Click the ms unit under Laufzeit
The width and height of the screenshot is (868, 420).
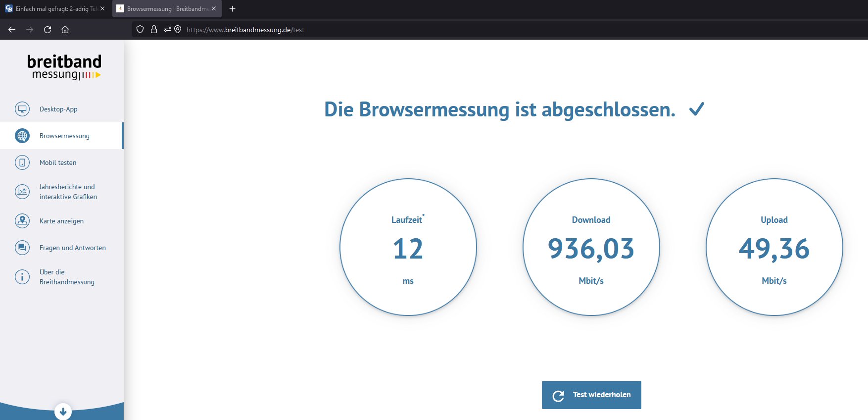[x=408, y=281]
